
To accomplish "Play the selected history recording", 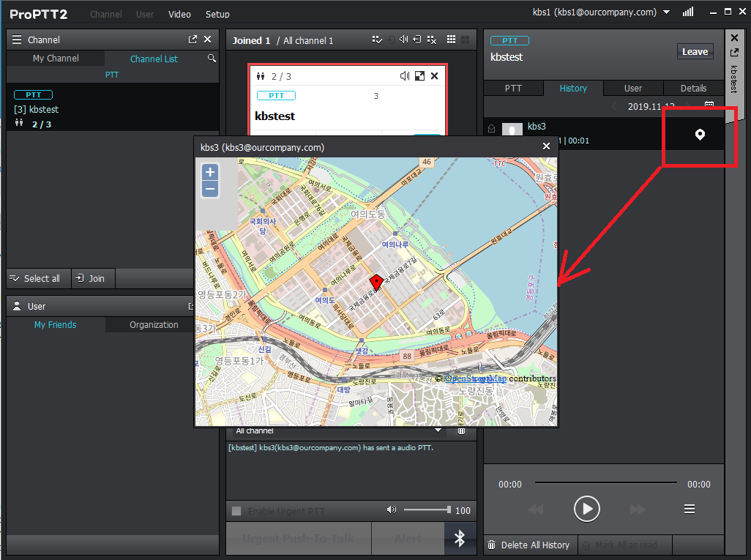I will point(586,509).
